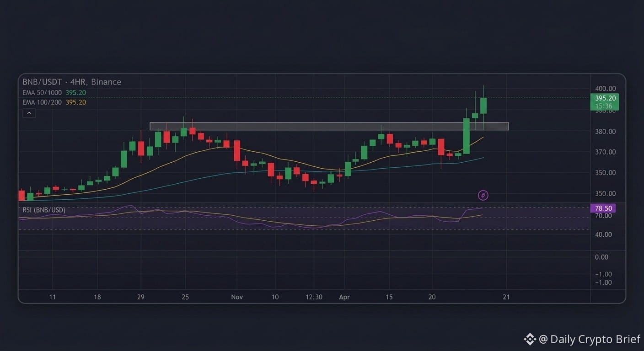
Task: Select the EMA 100/200 indicator legend
Action: coord(54,102)
